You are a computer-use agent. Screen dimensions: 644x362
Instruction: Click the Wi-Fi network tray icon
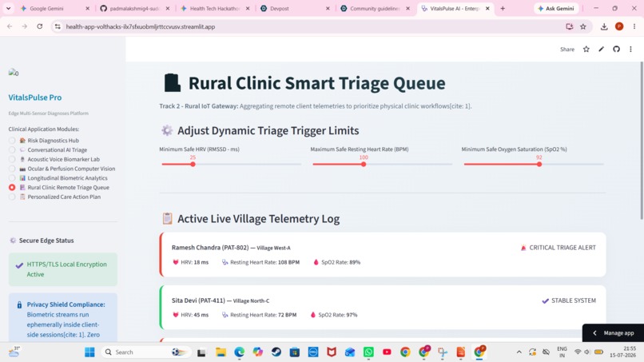pyautogui.click(x=578, y=352)
